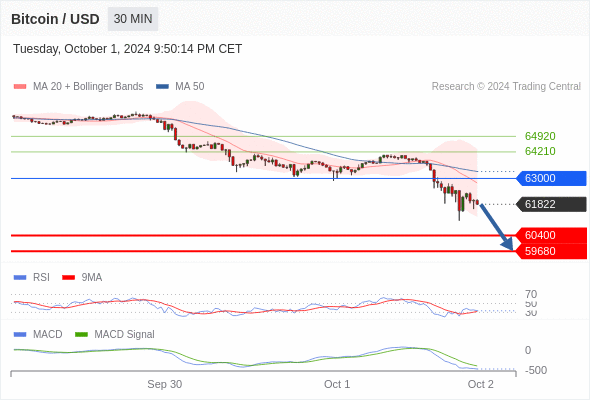
Task: Click the red 59680 support price tag
Action: point(550,251)
